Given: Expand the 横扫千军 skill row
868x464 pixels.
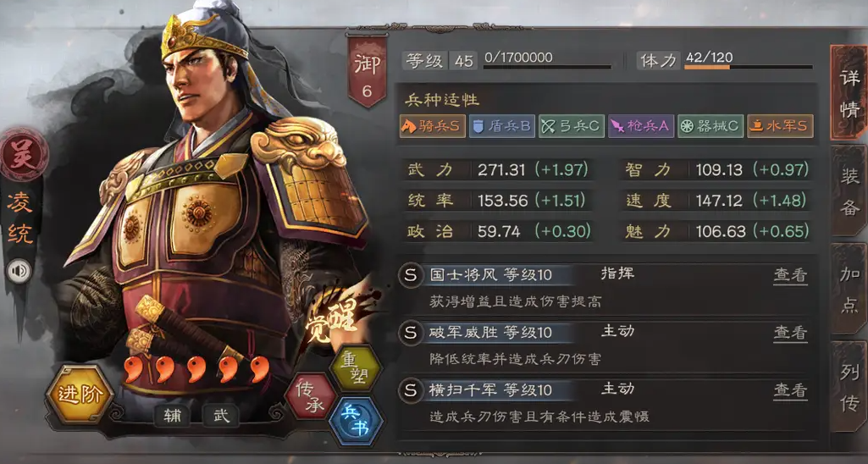Looking at the screenshot, I should pos(605,403).
